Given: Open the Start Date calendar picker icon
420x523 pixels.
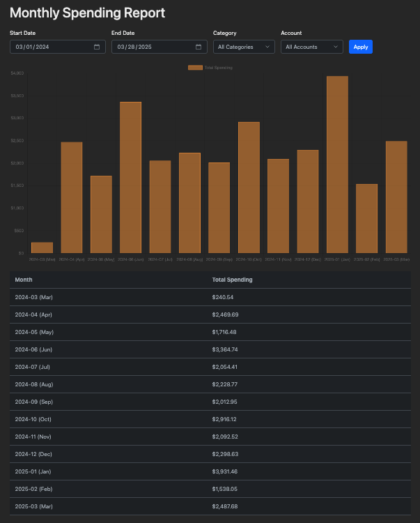Looking at the screenshot, I should click(x=97, y=47).
